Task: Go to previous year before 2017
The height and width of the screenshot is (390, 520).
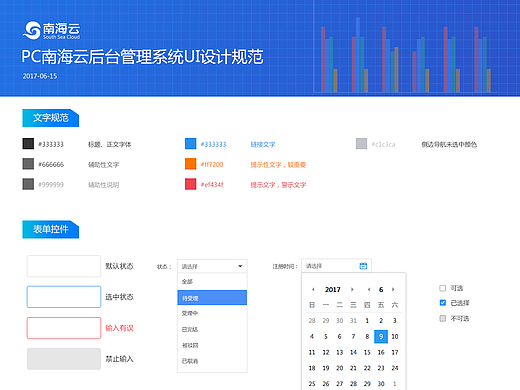Action: 313,289
